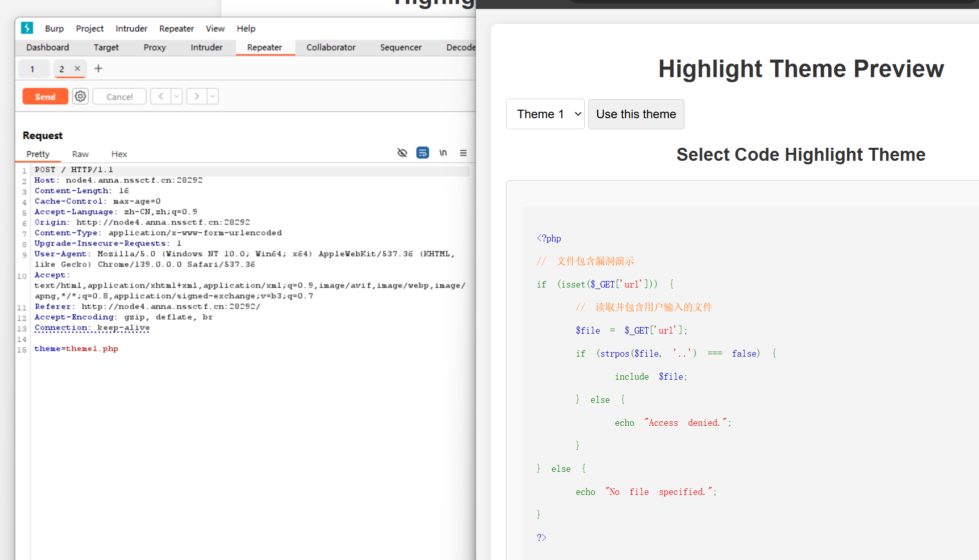Close Repeater tab 2
Screen dimensions: 979x560
pyautogui.click(x=77, y=69)
